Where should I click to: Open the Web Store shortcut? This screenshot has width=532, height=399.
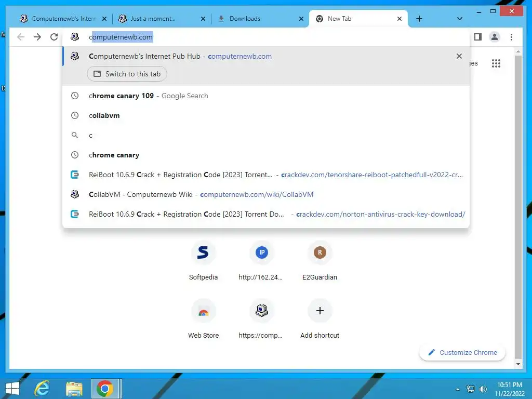pos(203,320)
